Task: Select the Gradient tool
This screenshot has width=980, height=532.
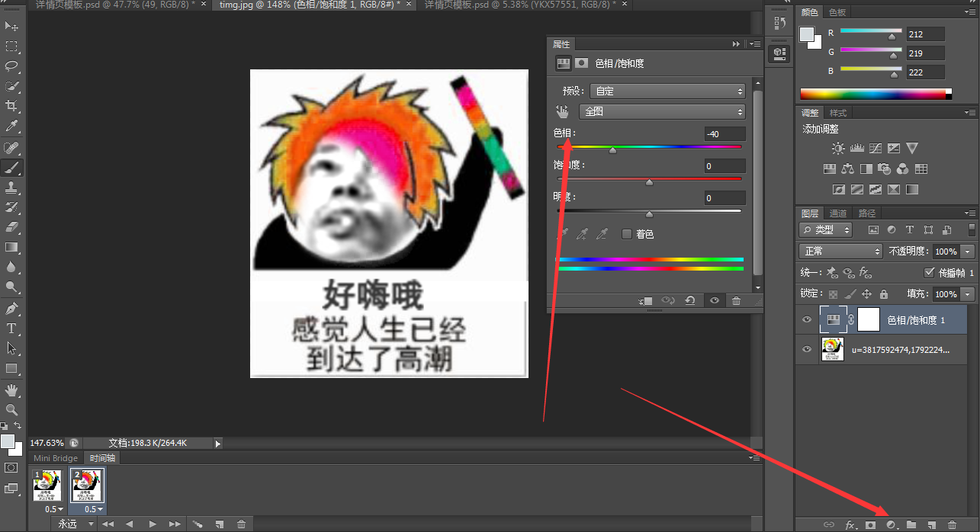Action: click(11, 247)
